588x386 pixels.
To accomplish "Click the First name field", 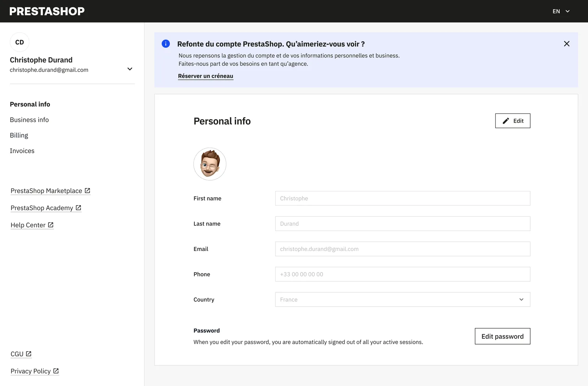I will 403,198.
